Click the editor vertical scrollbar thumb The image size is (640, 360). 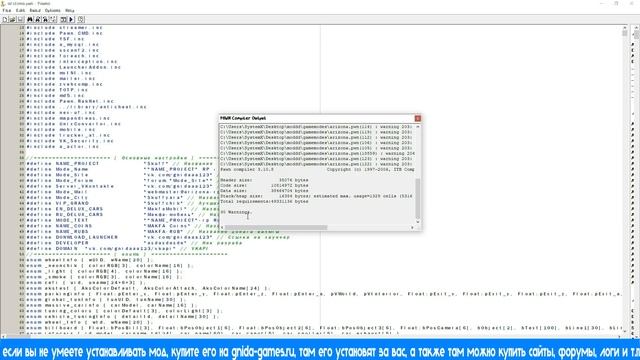click(624, 33)
